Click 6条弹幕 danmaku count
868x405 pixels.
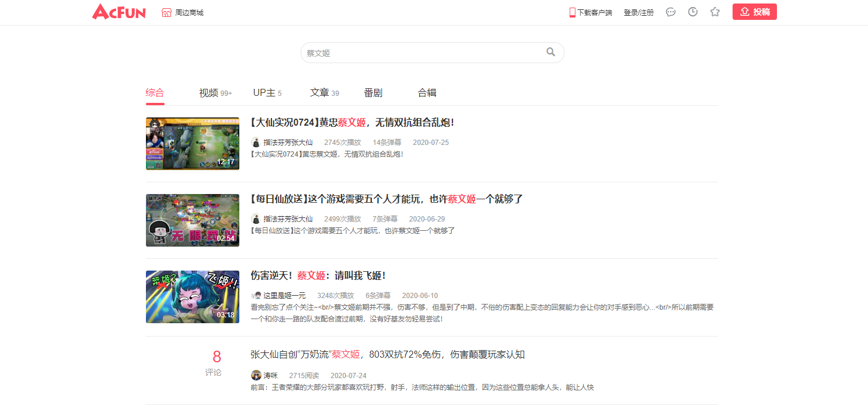378,296
